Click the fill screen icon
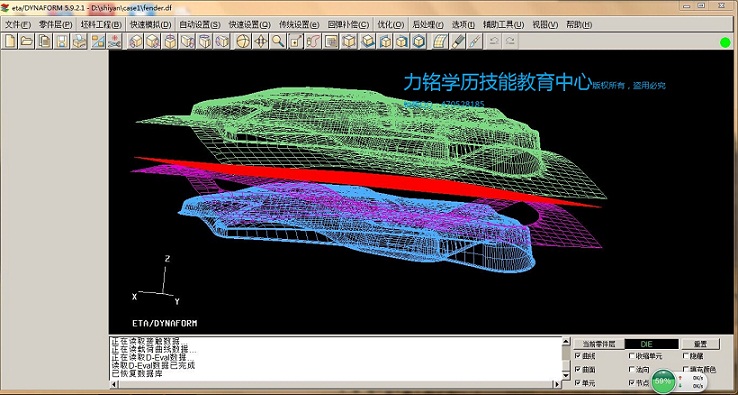Screen dimensions: 738x395 point(331,41)
